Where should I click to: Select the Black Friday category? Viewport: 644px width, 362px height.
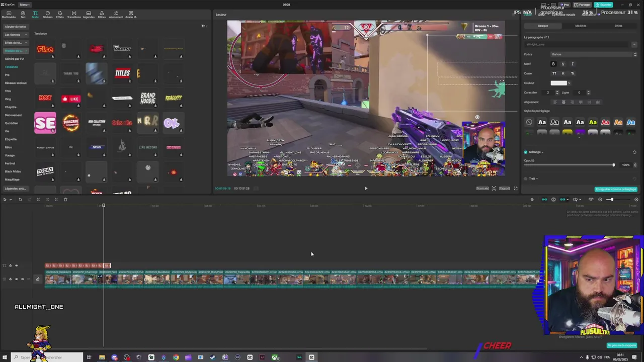pyautogui.click(x=13, y=171)
